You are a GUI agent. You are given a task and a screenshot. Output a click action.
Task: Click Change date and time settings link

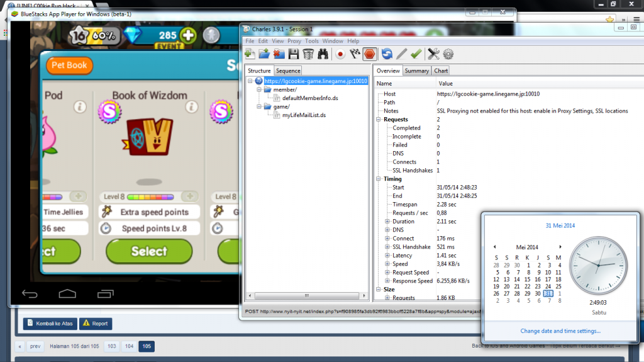[x=560, y=331]
